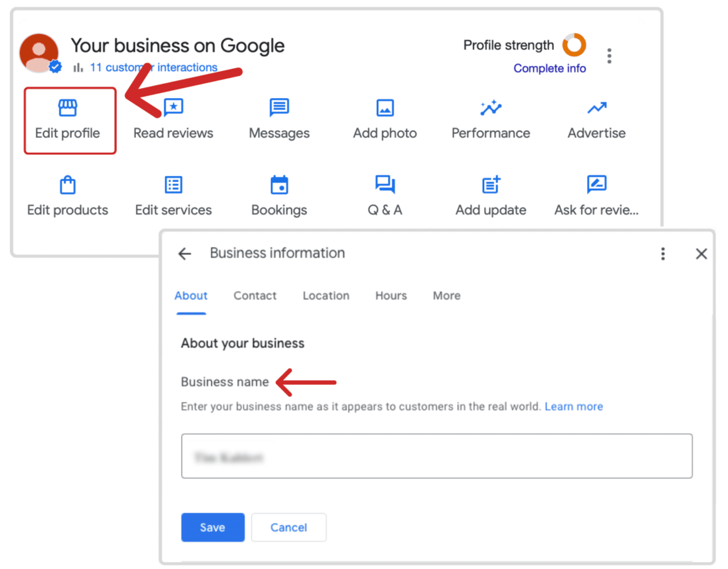The height and width of the screenshot is (569, 728).
Task: Click the Edit profile label
Action: pyautogui.click(x=68, y=134)
